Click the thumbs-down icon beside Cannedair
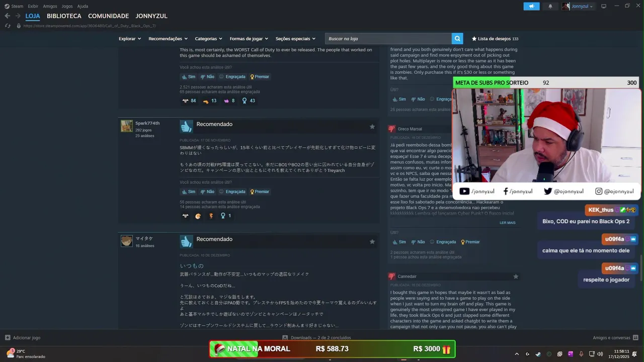This screenshot has width=644, height=362. coord(391,276)
